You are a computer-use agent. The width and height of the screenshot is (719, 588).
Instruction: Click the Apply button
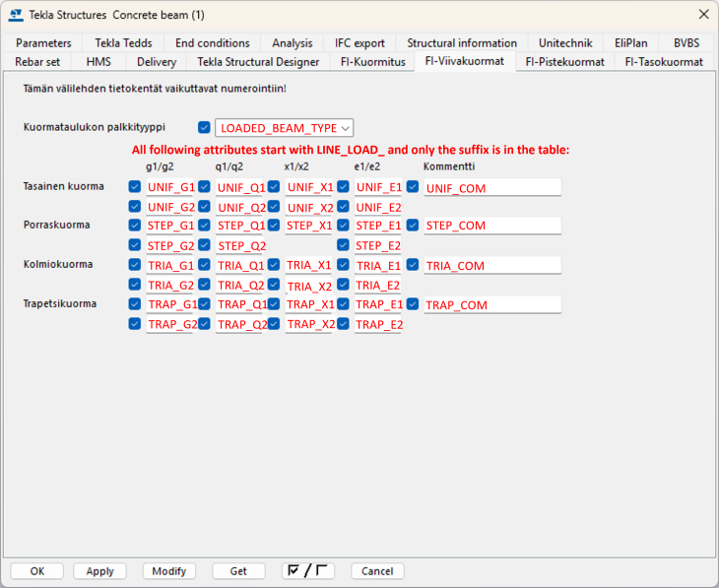pos(99,571)
